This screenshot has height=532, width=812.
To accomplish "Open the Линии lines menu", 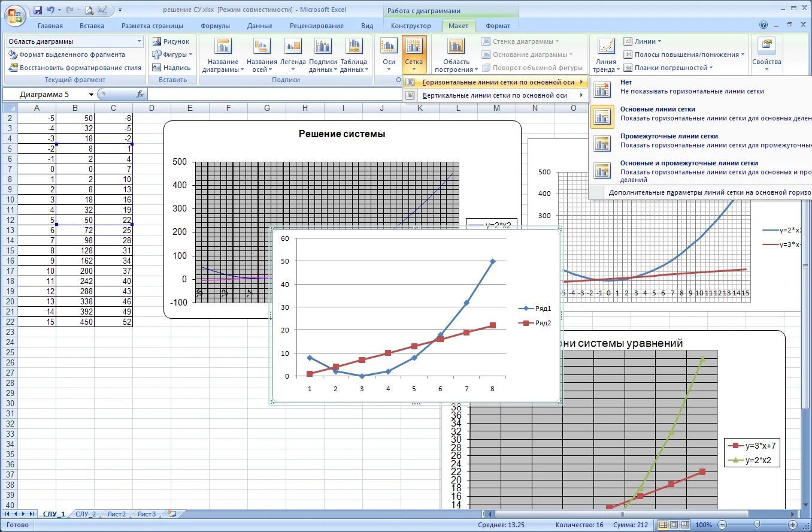I will [643, 41].
